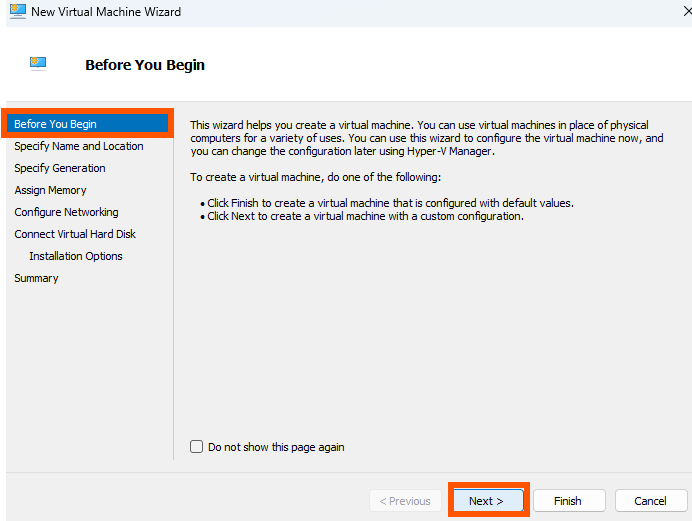Click the disabled Previous button

405,501
